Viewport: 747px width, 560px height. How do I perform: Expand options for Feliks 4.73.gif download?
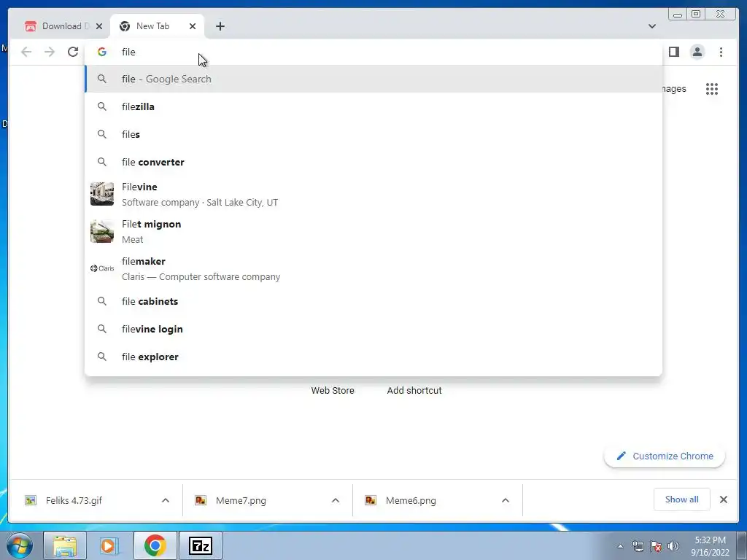point(166,500)
